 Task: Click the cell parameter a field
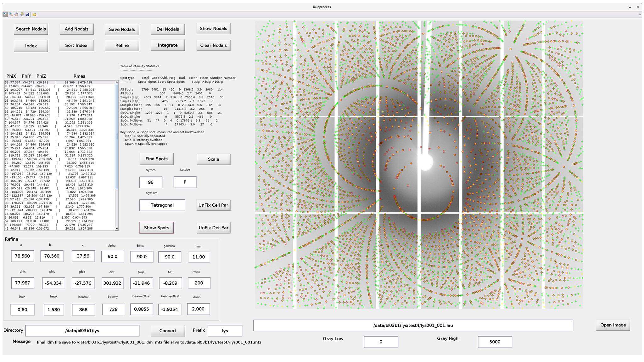coord(22,256)
